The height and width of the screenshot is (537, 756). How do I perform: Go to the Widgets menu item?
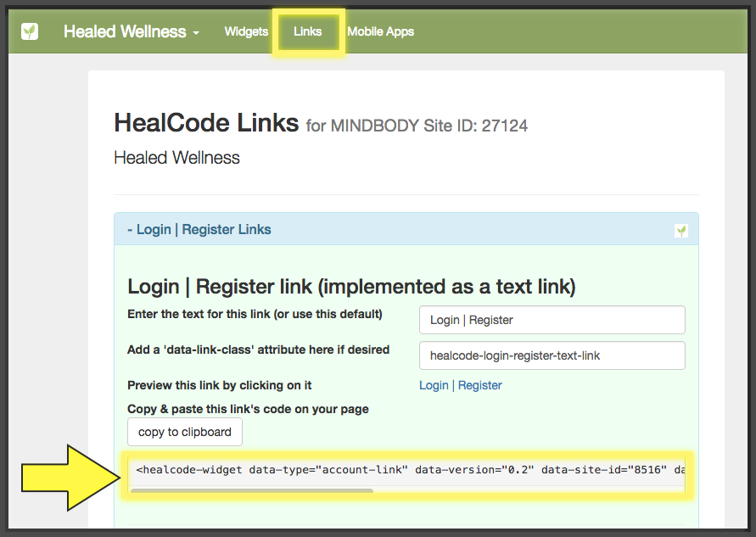click(x=246, y=32)
